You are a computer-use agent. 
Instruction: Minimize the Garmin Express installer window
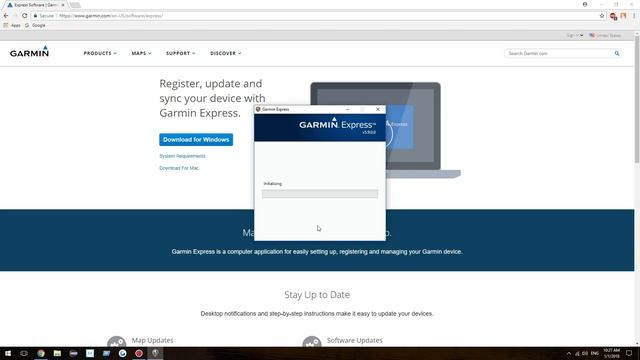pos(348,109)
